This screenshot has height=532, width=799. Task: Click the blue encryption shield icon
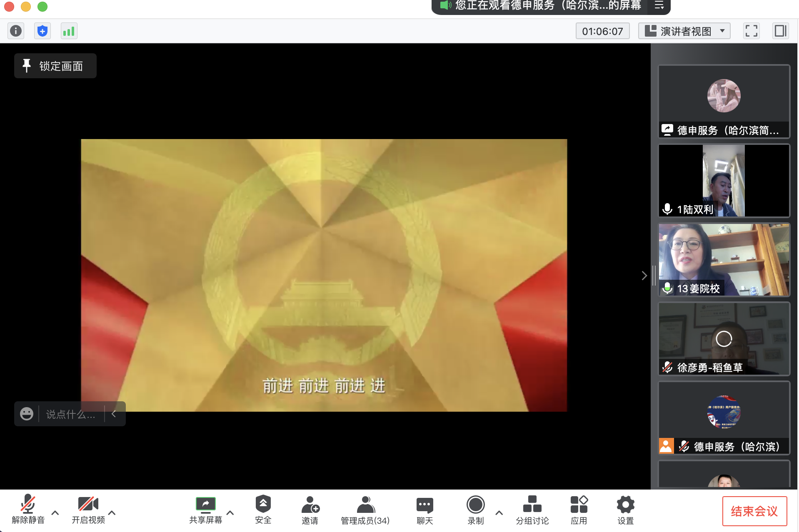coord(42,31)
